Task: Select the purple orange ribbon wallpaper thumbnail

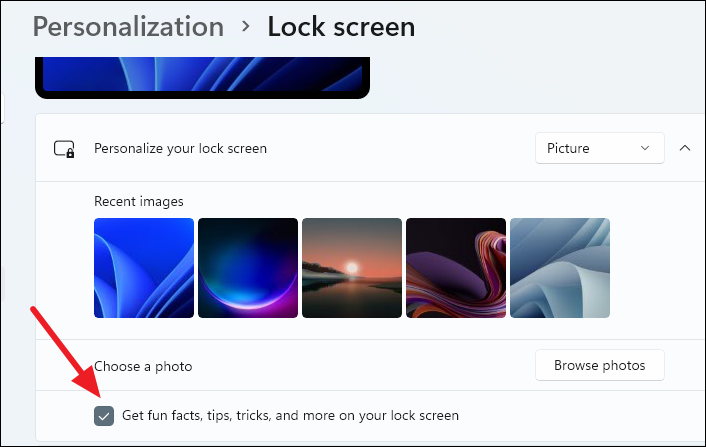Action: pyautogui.click(x=456, y=268)
